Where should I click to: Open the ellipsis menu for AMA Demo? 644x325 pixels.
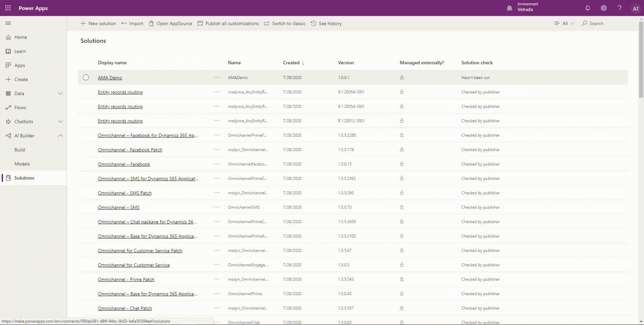click(216, 78)
